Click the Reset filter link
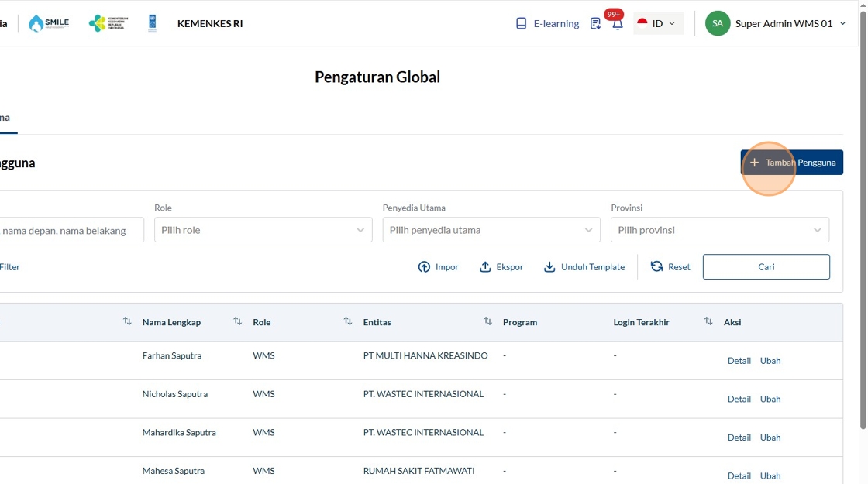Screen dimensions: 868x484 click(670, 266)
